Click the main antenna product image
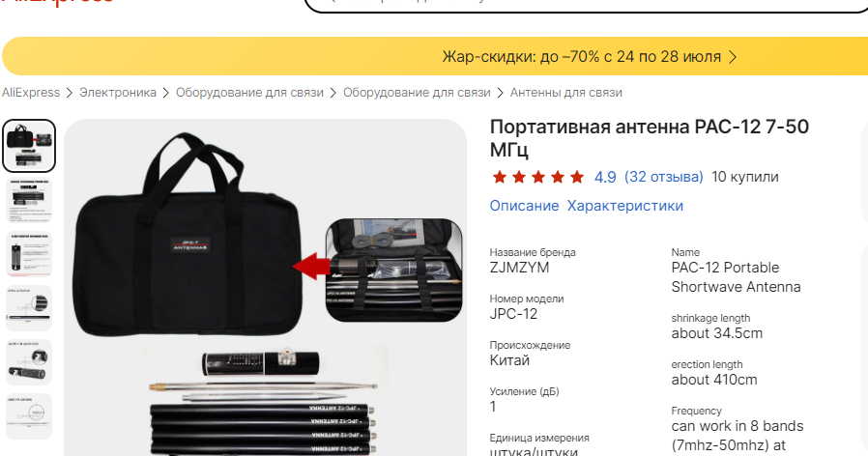 point(265,288)
